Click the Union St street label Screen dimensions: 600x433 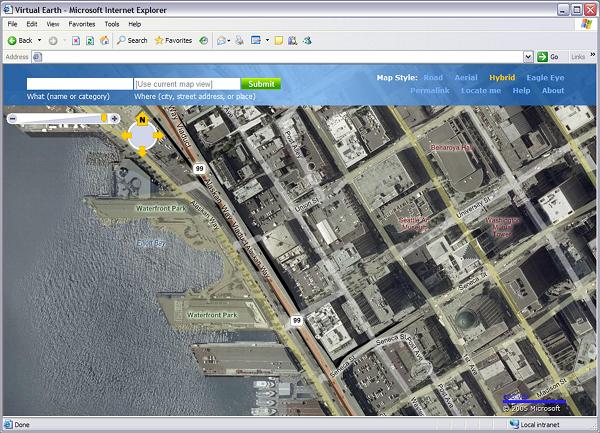307,205
